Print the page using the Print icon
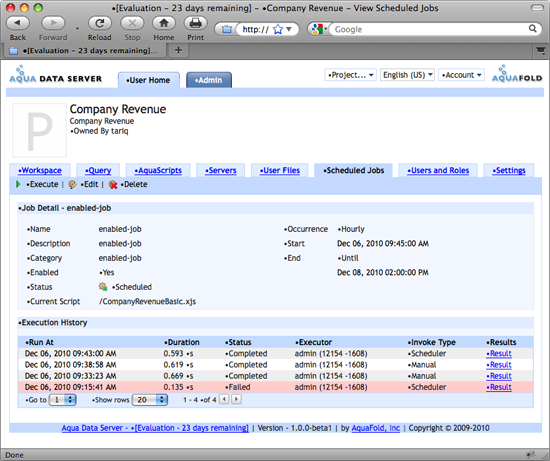The image size is (550, 461). point(195,23)
